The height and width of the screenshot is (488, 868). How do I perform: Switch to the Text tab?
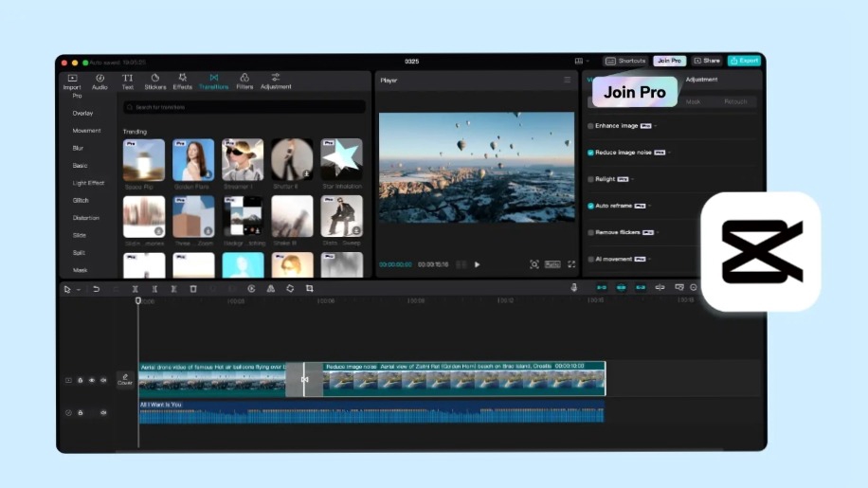coord(127,81)
